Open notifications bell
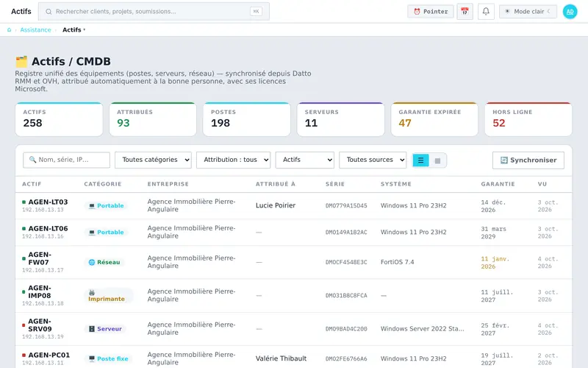Image resolution: width=588 pixels, height=368 pixels. click(x=486, y=12)
